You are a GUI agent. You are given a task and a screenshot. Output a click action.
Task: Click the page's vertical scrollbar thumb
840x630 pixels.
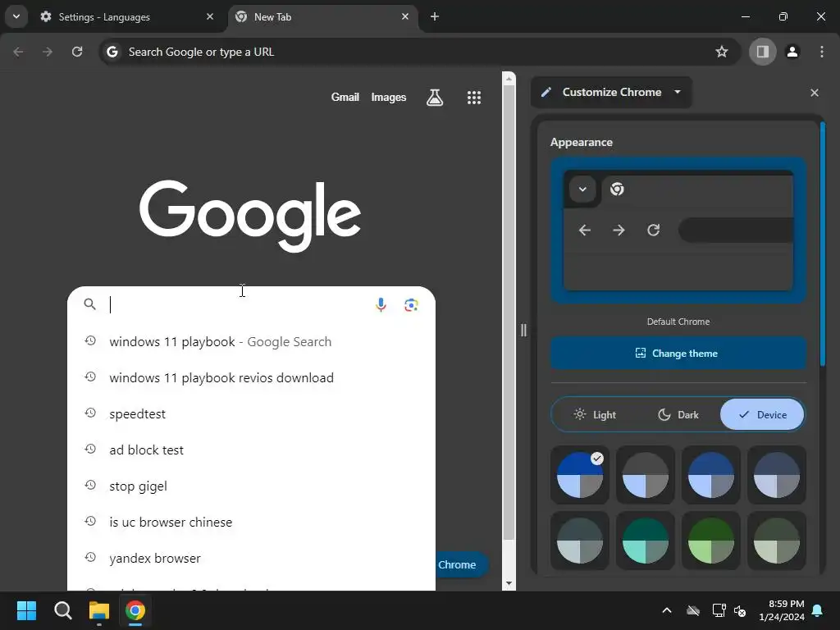tap(509, 313)
